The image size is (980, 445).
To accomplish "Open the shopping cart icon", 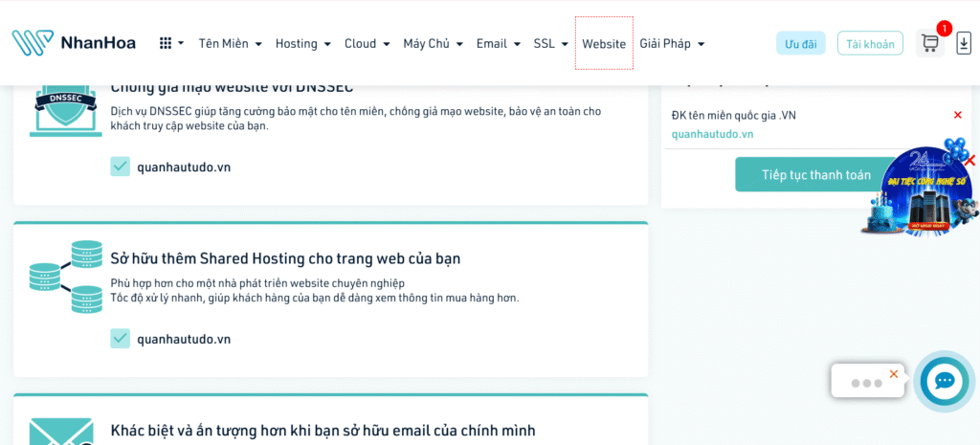I will point(929,43).
